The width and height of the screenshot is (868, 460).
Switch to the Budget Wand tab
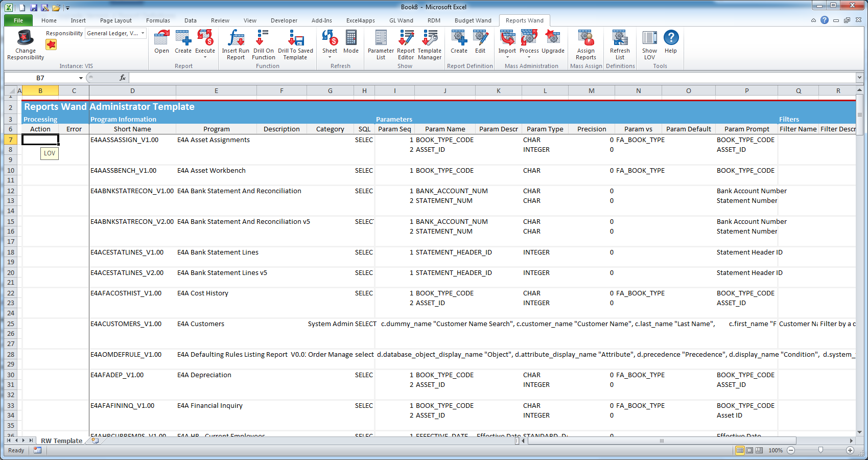click(x=473, y=20)
